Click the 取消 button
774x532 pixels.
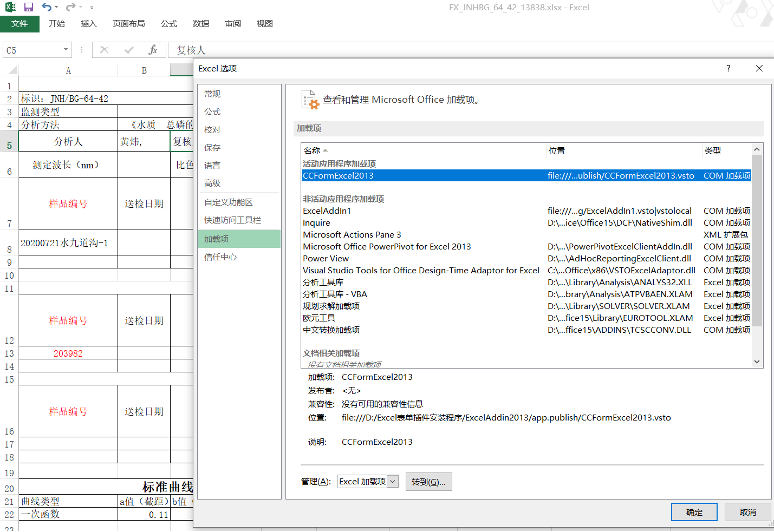pyautogui.click(x=748, y=512)
